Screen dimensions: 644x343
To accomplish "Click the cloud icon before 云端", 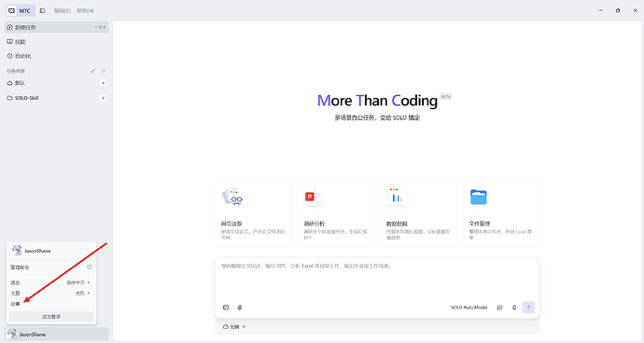I will click(226, 326).
